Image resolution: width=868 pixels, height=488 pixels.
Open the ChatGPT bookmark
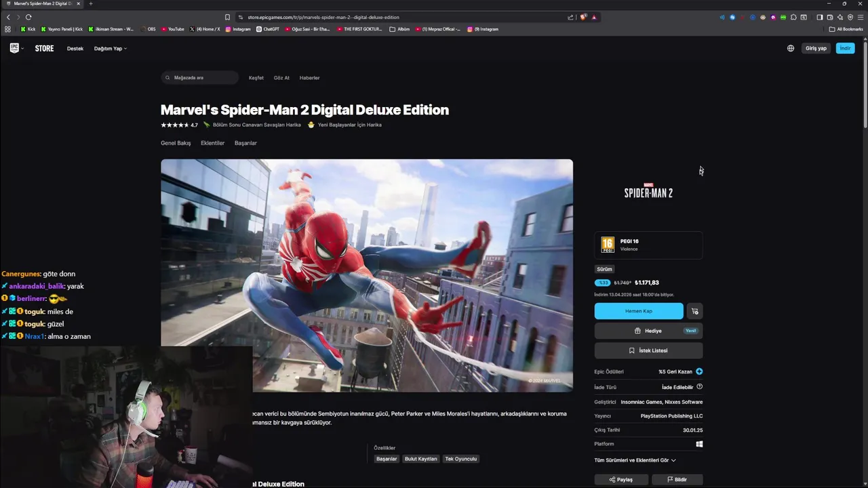pyautogui.click(x=268, y=29)
